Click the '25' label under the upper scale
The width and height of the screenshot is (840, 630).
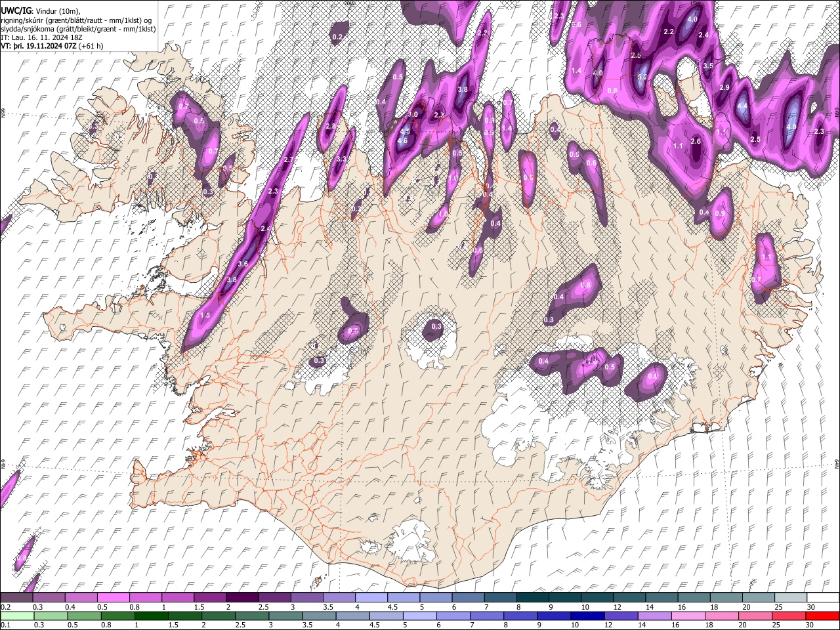pyautogui.click(x=778, y=607)
